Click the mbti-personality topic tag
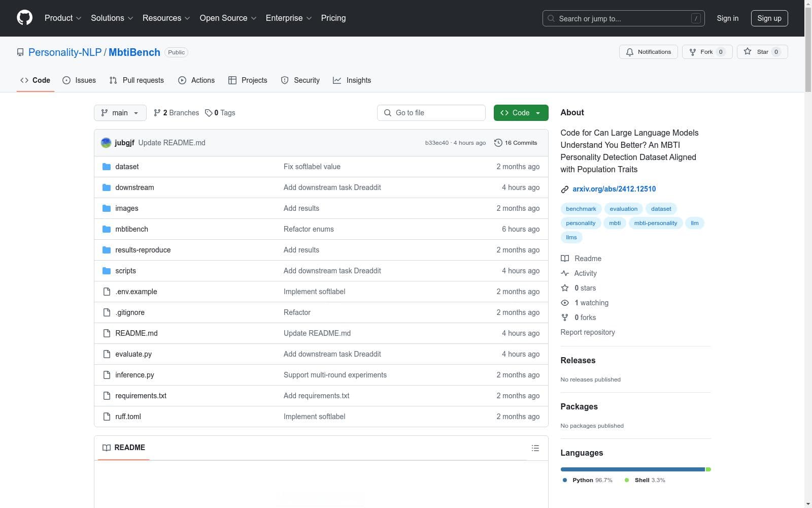The width and height of the screenshot is (812, 508). [x=656, y=223]
